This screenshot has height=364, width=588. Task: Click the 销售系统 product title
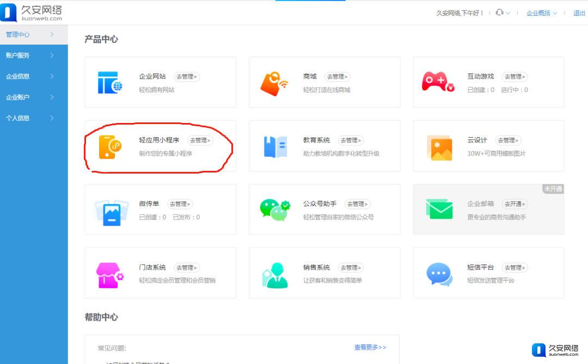pyautogui.click(x=316, y=267)
